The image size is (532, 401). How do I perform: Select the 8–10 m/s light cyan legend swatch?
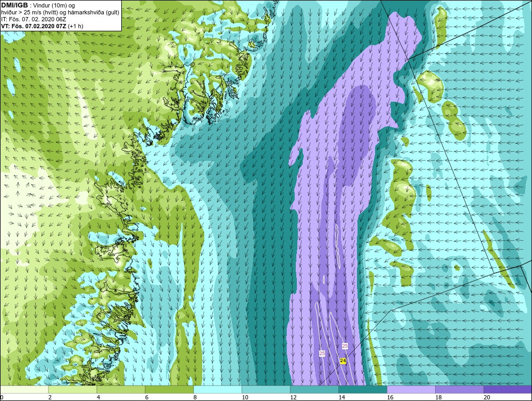point(218,389)
